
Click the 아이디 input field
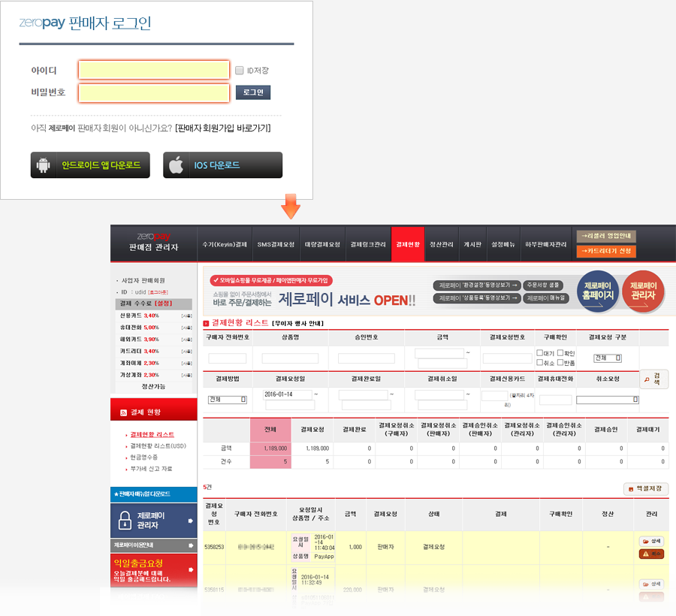[154, 70]
